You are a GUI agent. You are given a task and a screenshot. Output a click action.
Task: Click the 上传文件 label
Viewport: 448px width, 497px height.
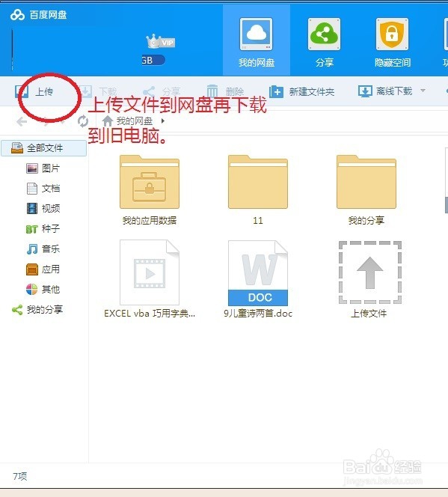point(369,314)
